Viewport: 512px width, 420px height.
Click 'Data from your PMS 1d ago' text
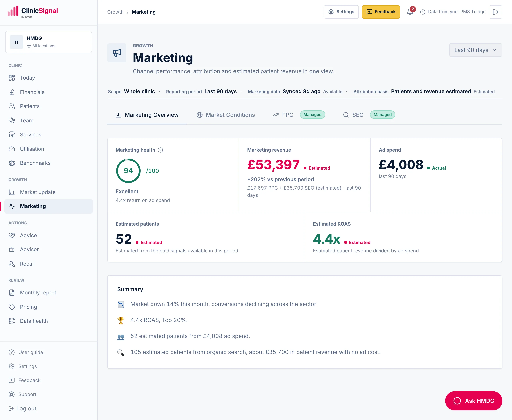457,12
